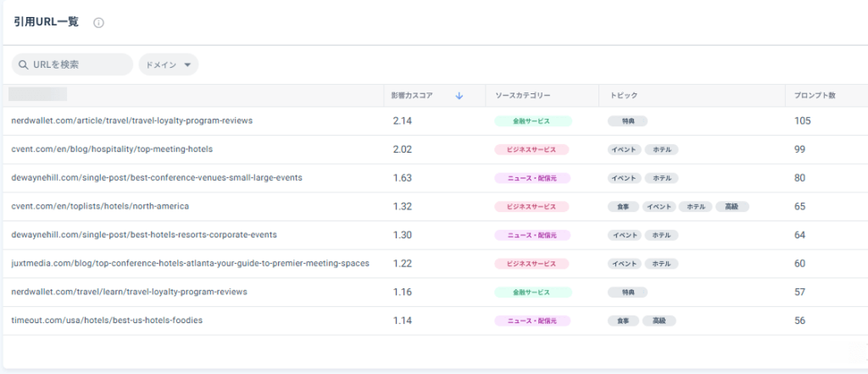The width and height of the screenshot is (868, 374).
Task: Open nerdwallet.com/article/travel/travel-loyalty-program-reviews link
Action: 131,120
